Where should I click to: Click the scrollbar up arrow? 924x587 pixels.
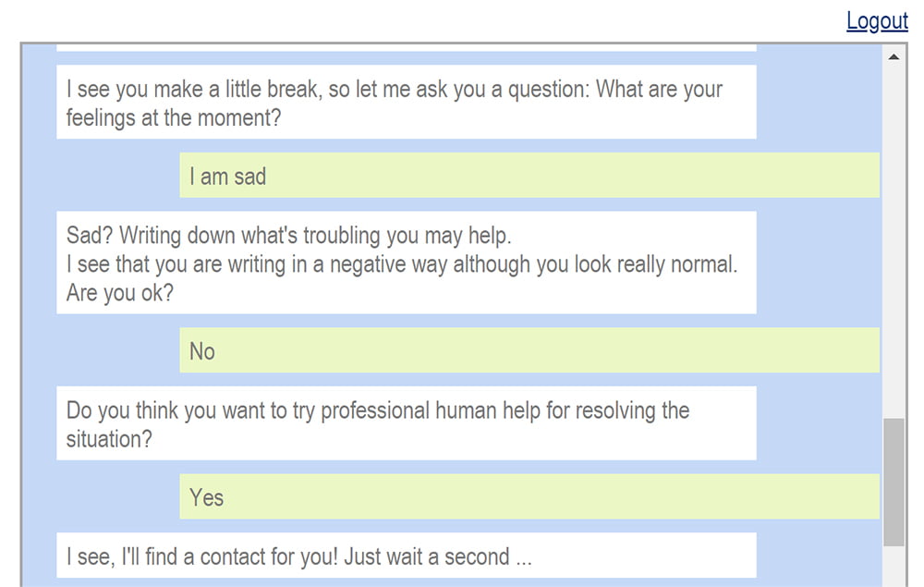point(894,57)
